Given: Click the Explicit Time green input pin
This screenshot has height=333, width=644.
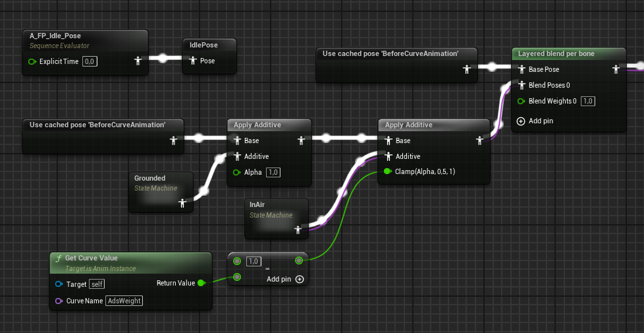Looking at the screenshot, I should point(32,62).
